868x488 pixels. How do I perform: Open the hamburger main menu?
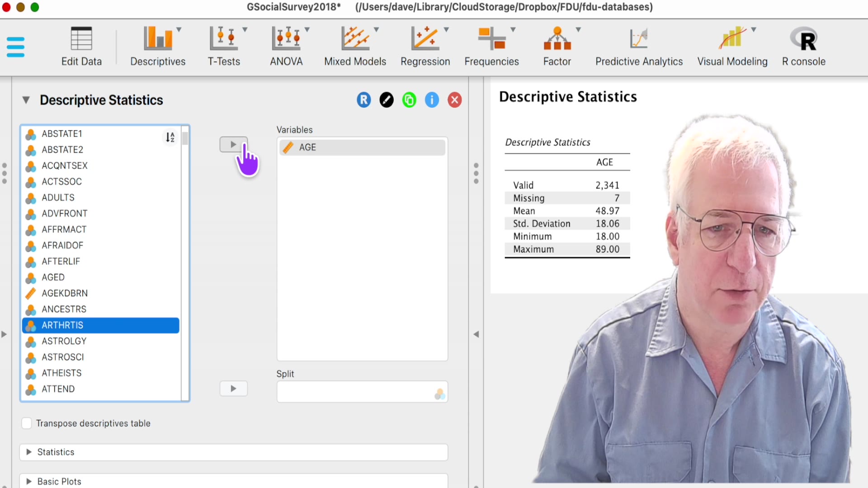(x=15, y=47)
